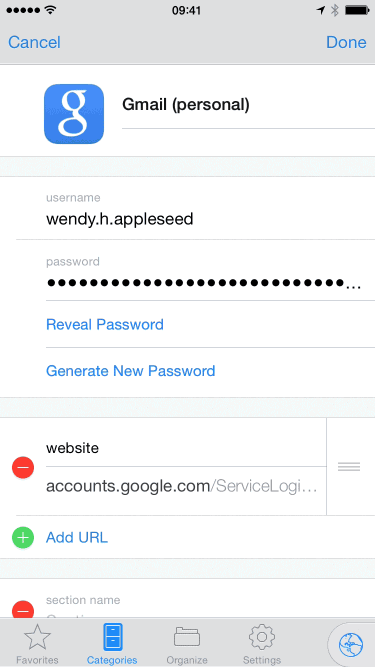Viewport: 375px width, 667px height.
Task: Tap the battery indicator in status bar
Action: coord(356,10)
